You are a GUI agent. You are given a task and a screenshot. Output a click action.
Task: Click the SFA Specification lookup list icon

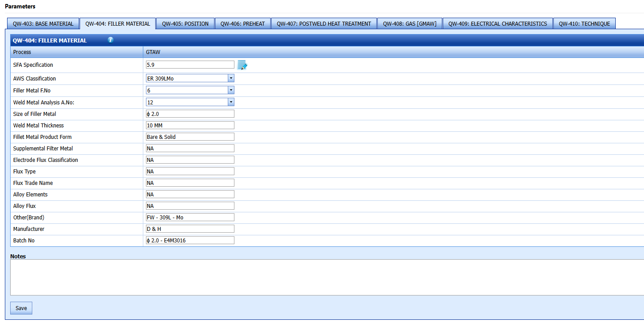[242, 65]
